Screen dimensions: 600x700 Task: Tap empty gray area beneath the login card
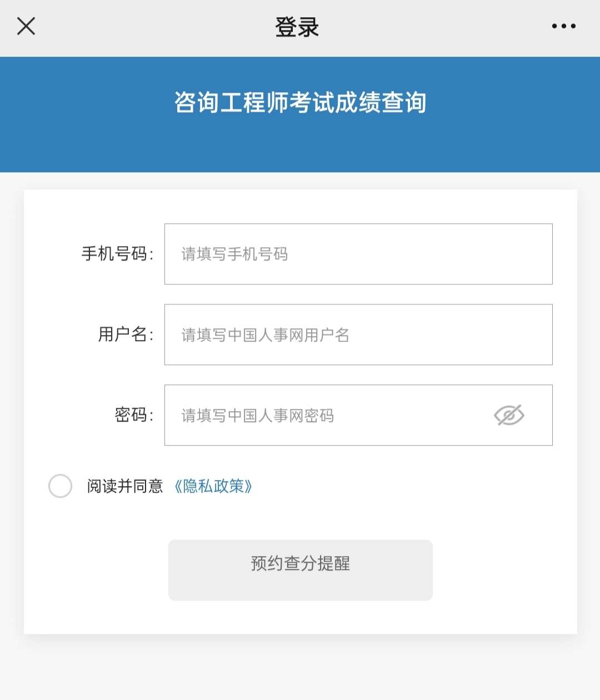coord(300,667)
